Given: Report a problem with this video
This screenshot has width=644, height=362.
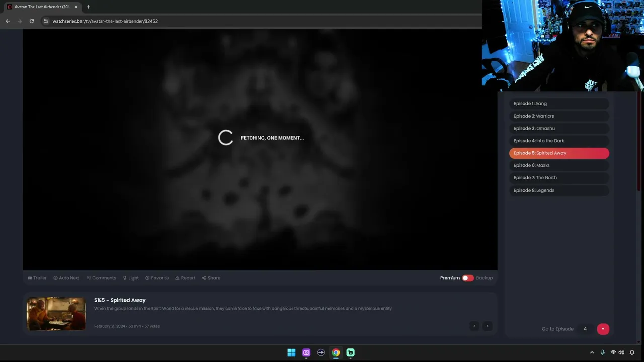Looking at the screenshot, I should click(x=185, y=278).
